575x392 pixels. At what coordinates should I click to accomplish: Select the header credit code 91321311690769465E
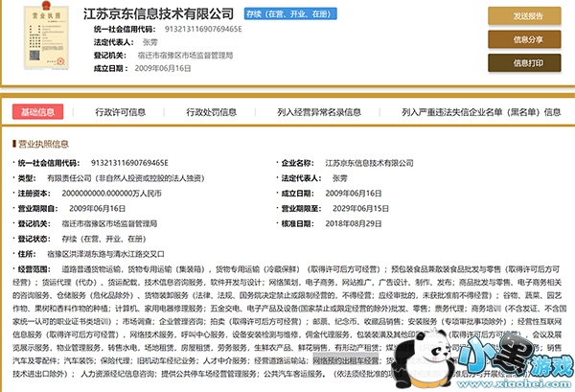[x=203, y=29]
